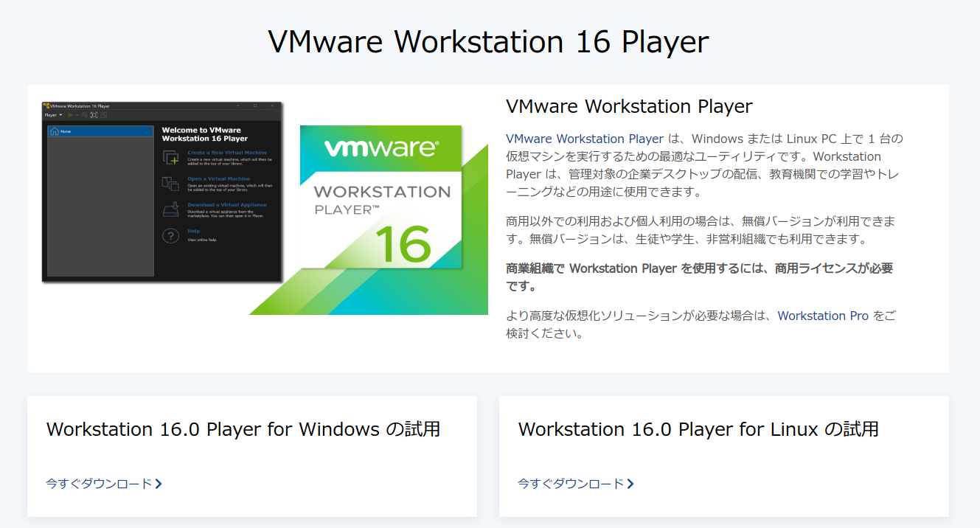The width and height of the screenshot is (980, 528).
Task: Click heading Workstation 16.0 Player for Linux の試用
Action: click(698, 429)
